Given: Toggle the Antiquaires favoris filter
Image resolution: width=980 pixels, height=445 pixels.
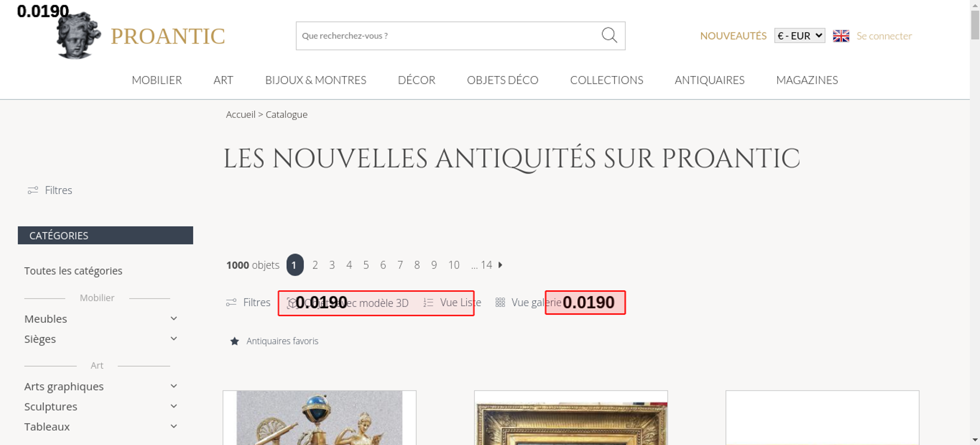Looking at the screenshot, I should click(x=282, y=341).
